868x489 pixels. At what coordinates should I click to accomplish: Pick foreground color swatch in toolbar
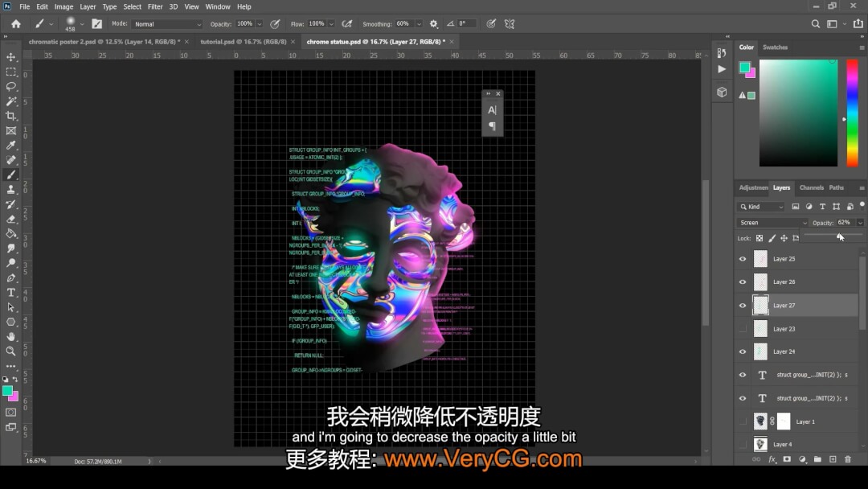coord(7,391)
